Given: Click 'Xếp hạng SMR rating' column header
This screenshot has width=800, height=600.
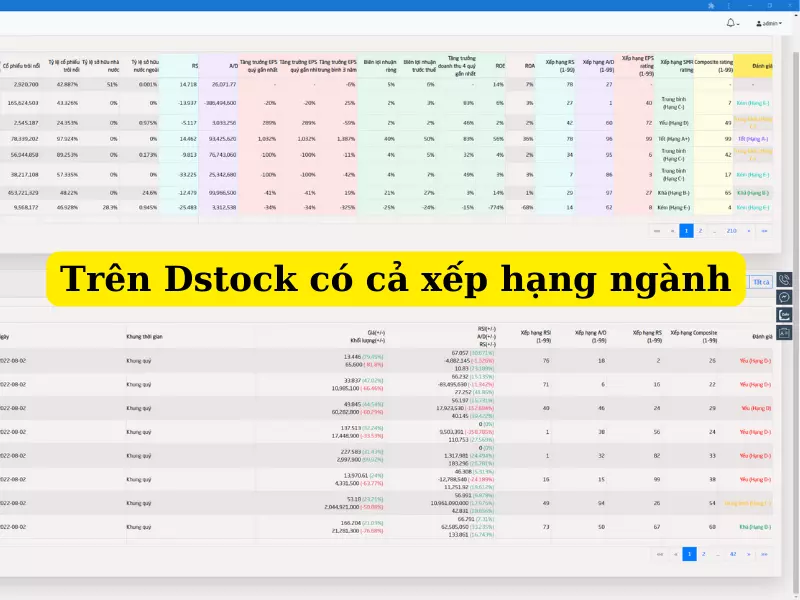Looking at the screenshot, I should click(675, 66).
